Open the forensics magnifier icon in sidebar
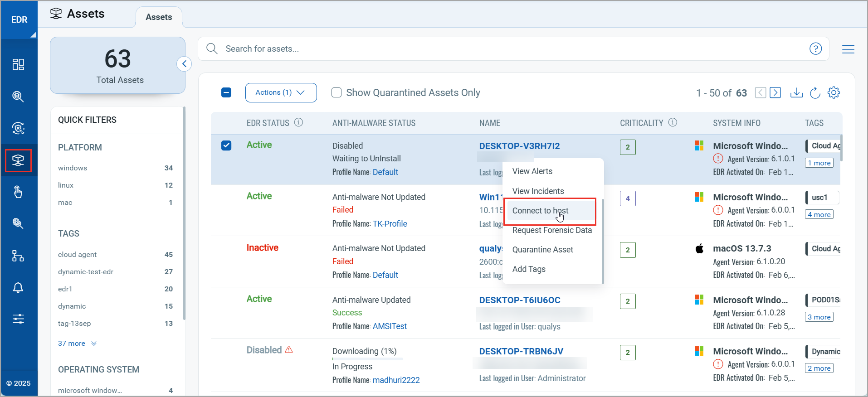The image size is (868, 397). 18,223
